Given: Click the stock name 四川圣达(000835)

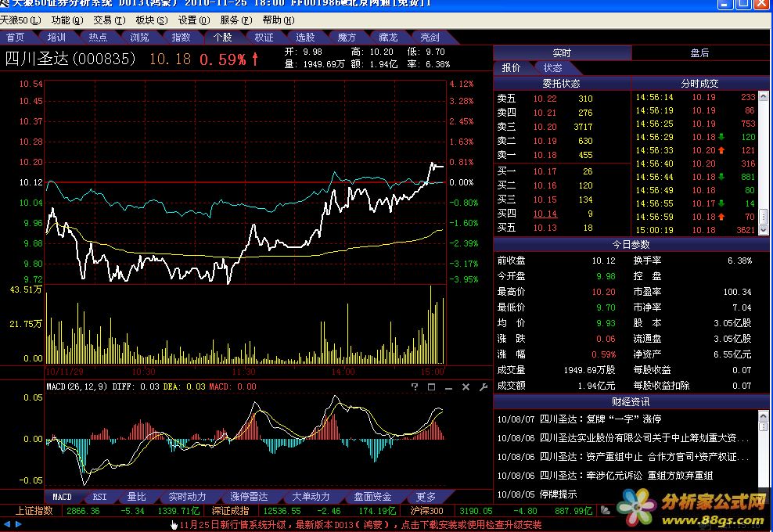Looking at the screenshot, I should [70, 59].
